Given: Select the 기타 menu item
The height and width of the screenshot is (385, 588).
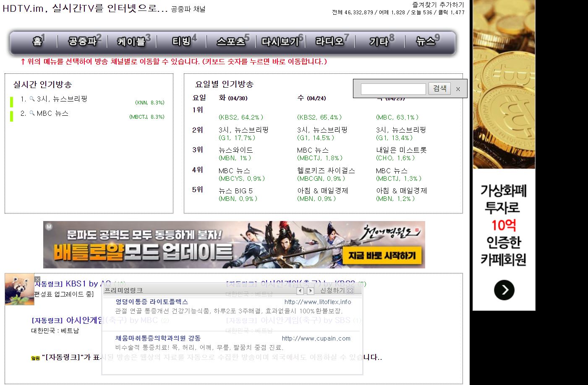Looking at the screenshot, I should 382,41.
